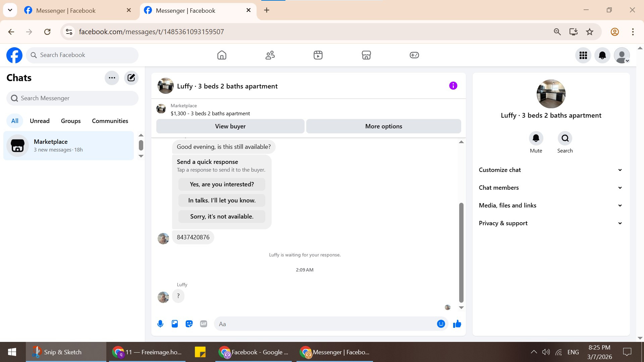
Task: Open the listing thumbnail in right panel
Action: coord(551,94)
